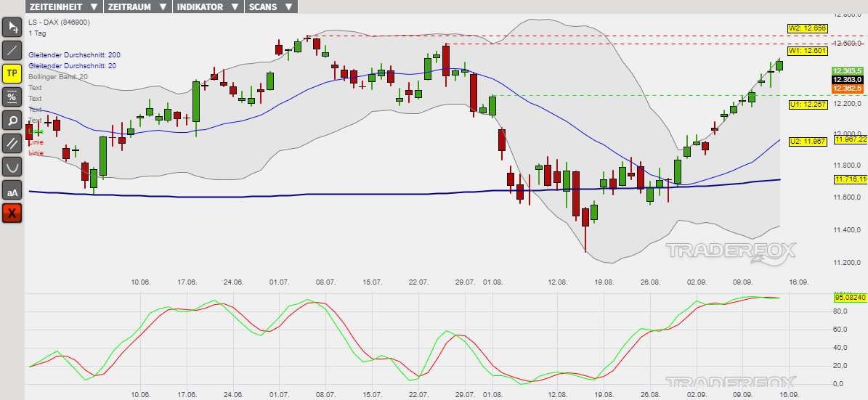
Task: Click the W2: 12.656 resistance label
Action: [808, 28]
